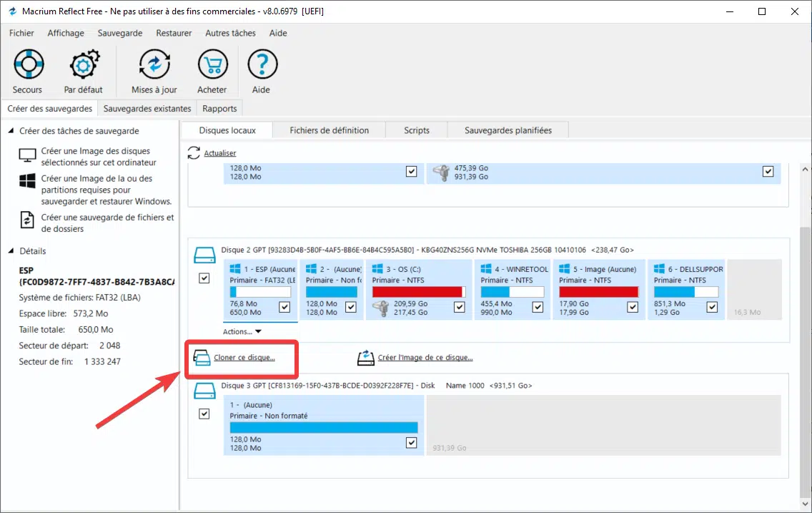The height and width of the screenshot is (513, 812).
Task: Click Créer l'Image de ce disque link
Action: pyautogui.click(x=425, y=358)
